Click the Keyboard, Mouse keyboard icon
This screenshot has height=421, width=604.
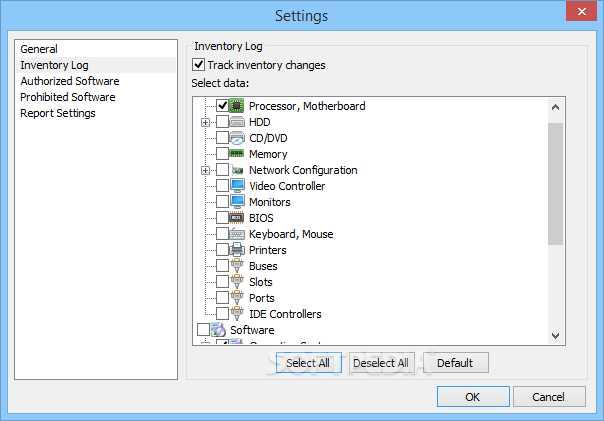pos(237,234)
